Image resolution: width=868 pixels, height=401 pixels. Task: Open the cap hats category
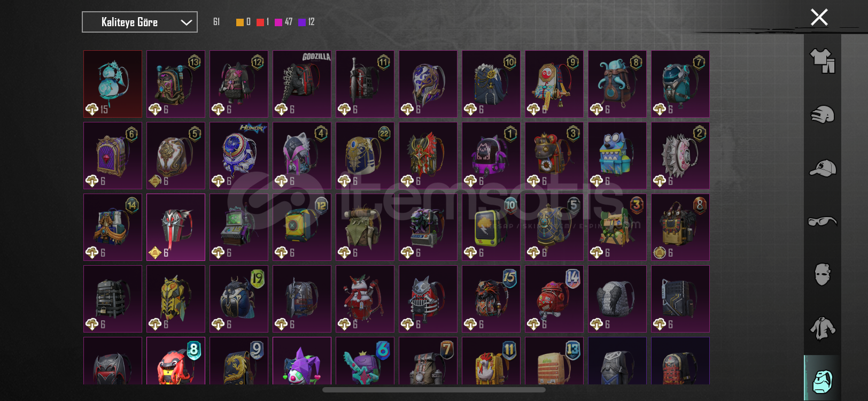(x=822, y=168)
